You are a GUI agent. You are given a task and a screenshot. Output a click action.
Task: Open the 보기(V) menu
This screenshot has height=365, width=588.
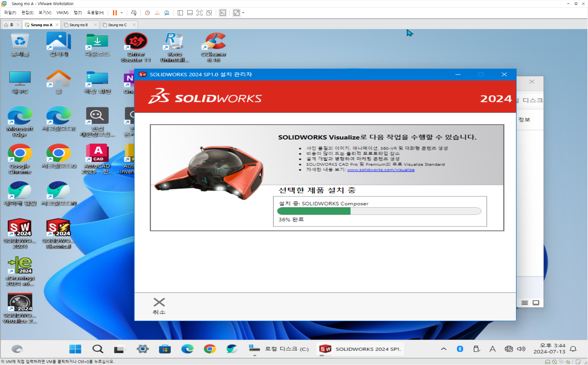click(45, 13)
